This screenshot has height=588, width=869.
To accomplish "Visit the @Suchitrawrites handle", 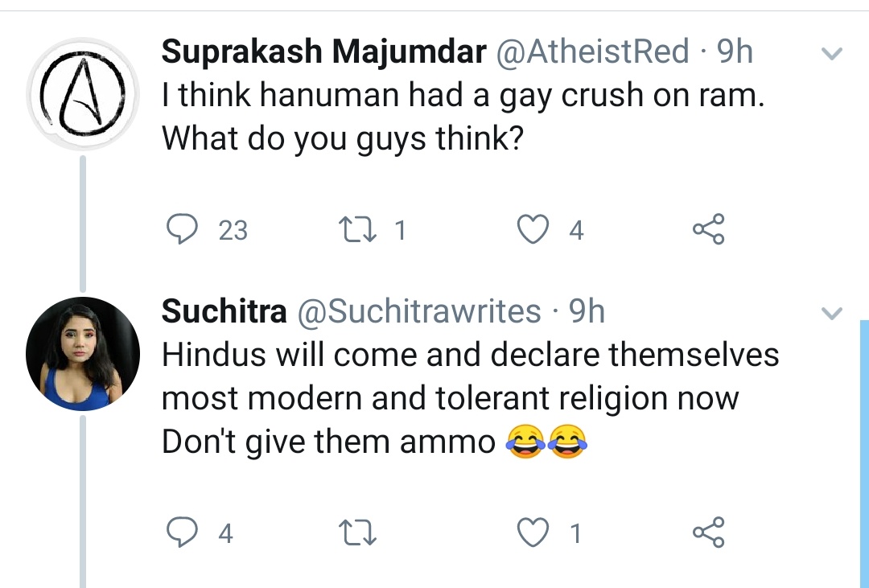I will coord(419,311).
